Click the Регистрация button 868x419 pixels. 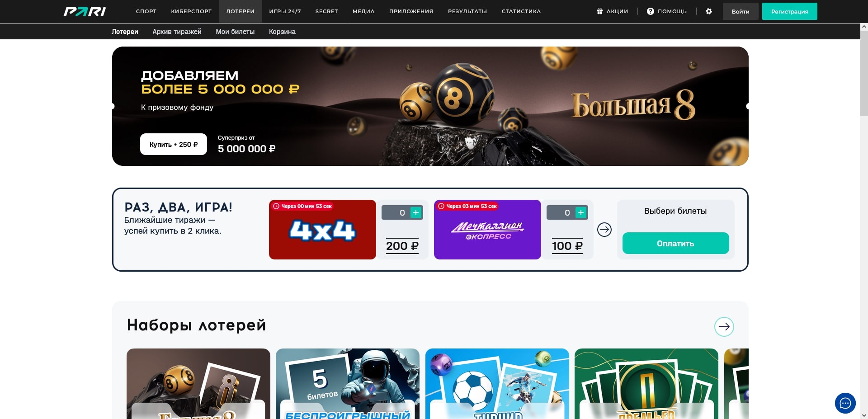(789, 11)
